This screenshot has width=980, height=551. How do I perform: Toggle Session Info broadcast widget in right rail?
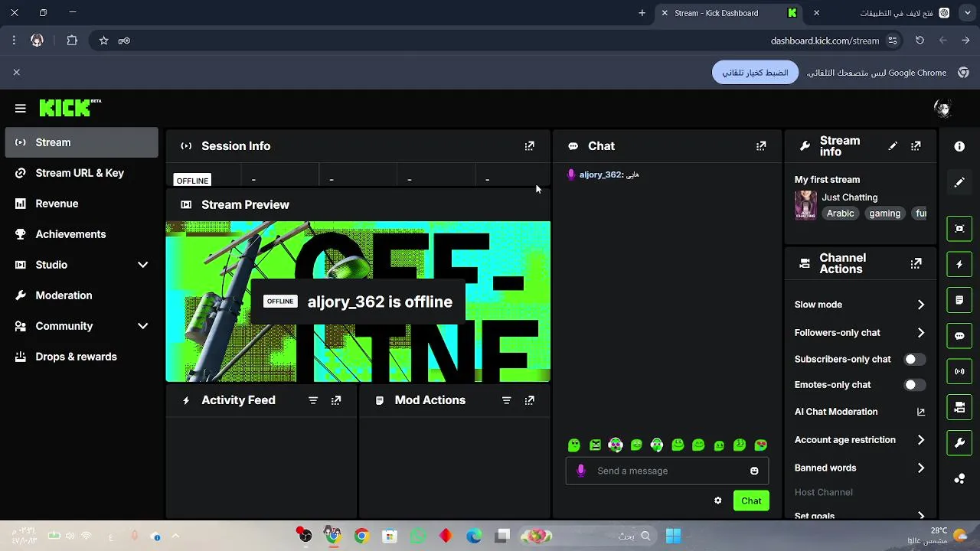[x=959, y=371]
